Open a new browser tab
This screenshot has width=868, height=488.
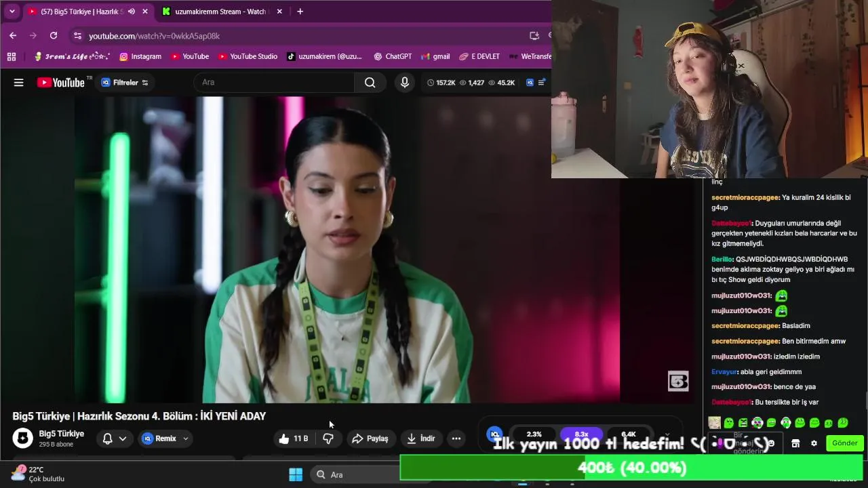(300, 12)
